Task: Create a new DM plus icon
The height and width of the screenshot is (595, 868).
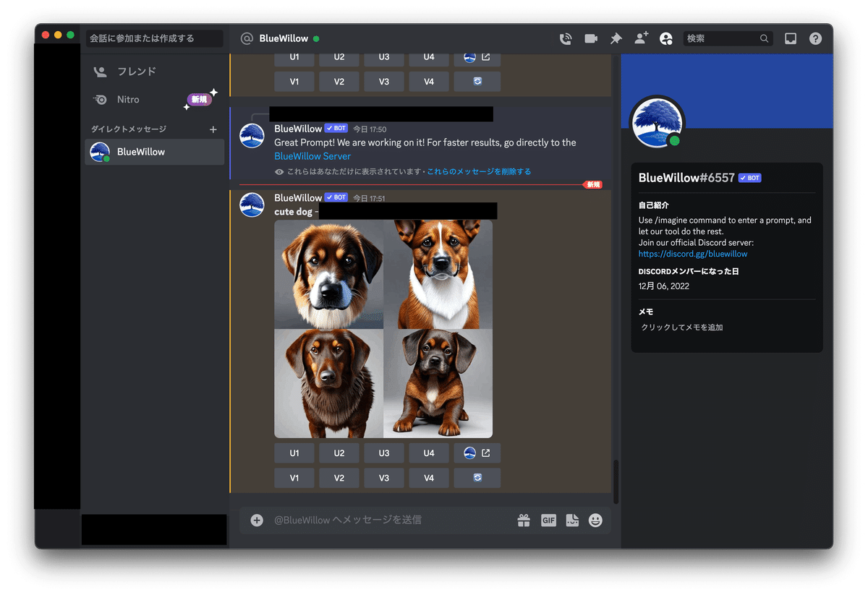Action: coord(213,129)
